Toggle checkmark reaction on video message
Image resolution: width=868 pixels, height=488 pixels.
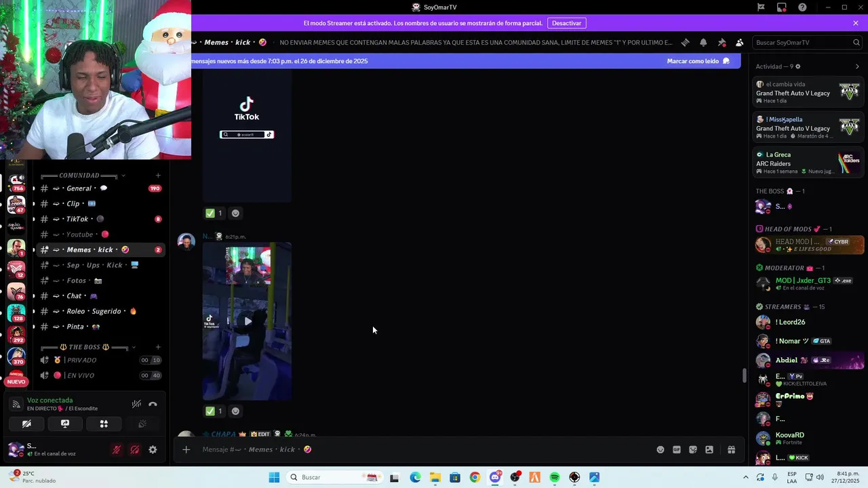click(214, 411)
